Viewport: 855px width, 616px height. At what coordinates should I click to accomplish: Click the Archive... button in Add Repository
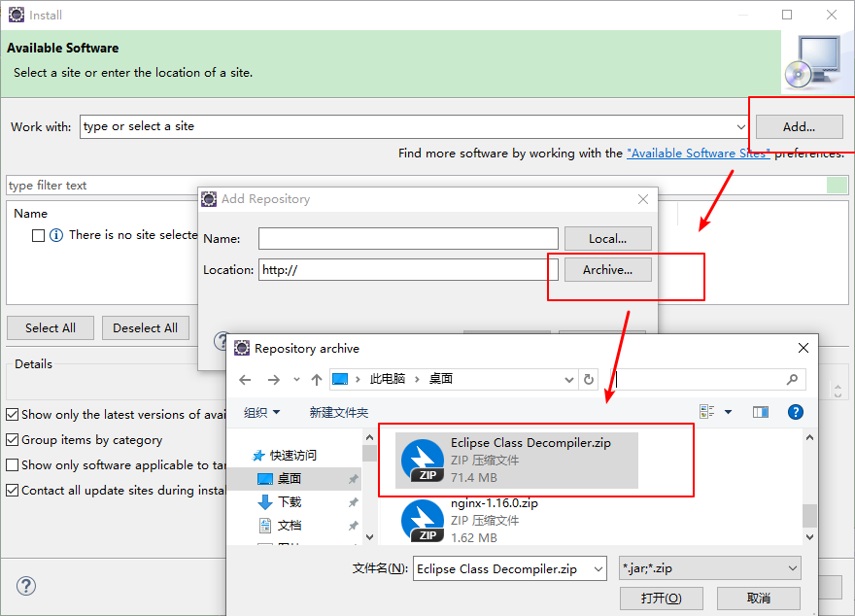[608, 270]
